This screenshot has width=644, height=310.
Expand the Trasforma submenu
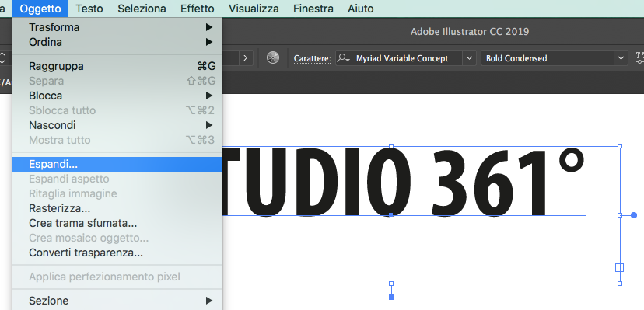click(x=118, y=27)
